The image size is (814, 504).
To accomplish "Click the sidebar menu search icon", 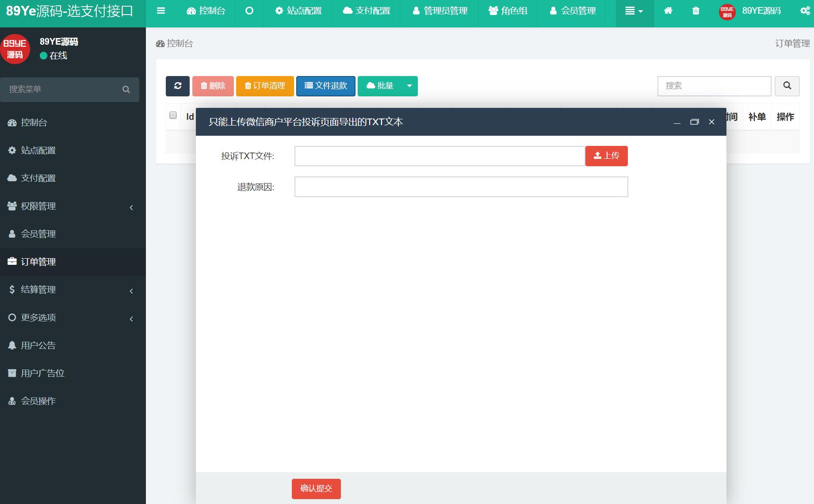I will 126,89.
